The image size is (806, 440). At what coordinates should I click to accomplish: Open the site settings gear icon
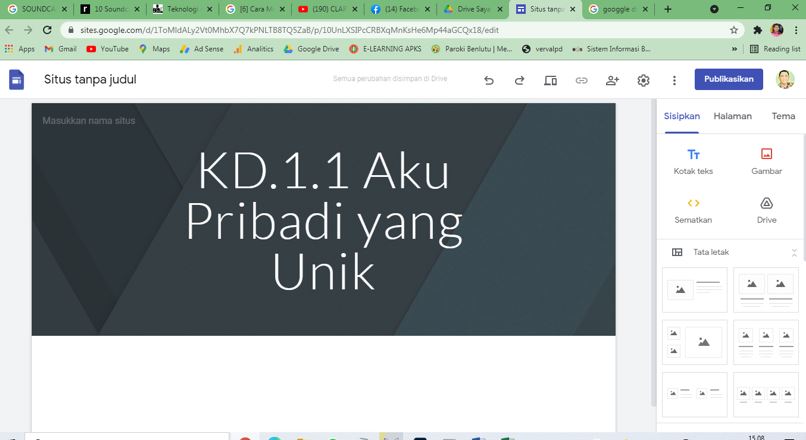643,80
